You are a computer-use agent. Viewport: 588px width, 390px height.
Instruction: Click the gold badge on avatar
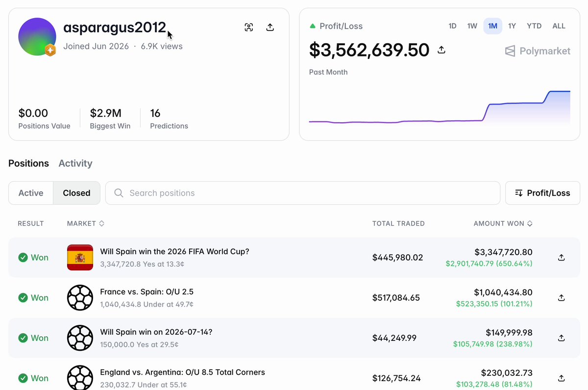(50, 50)
